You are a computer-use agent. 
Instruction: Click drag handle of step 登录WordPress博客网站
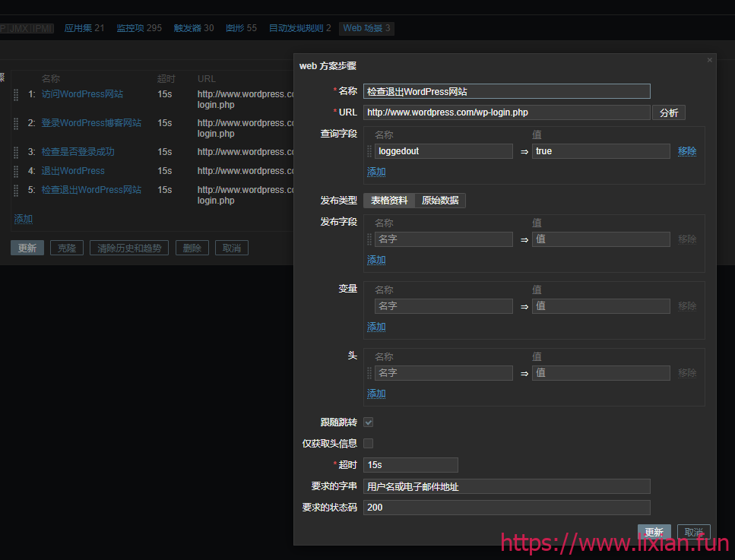click(16, 124)
